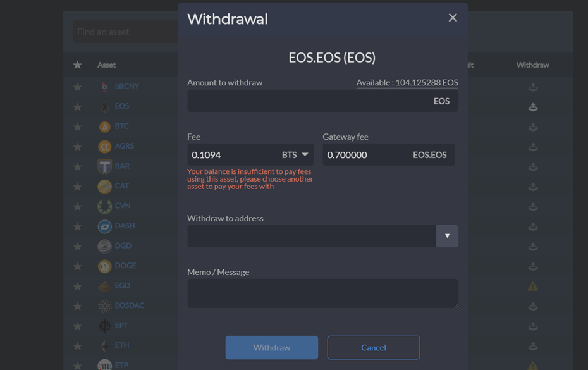
Task: Toggle favorite star for DASH
Action: click(77, 226)
